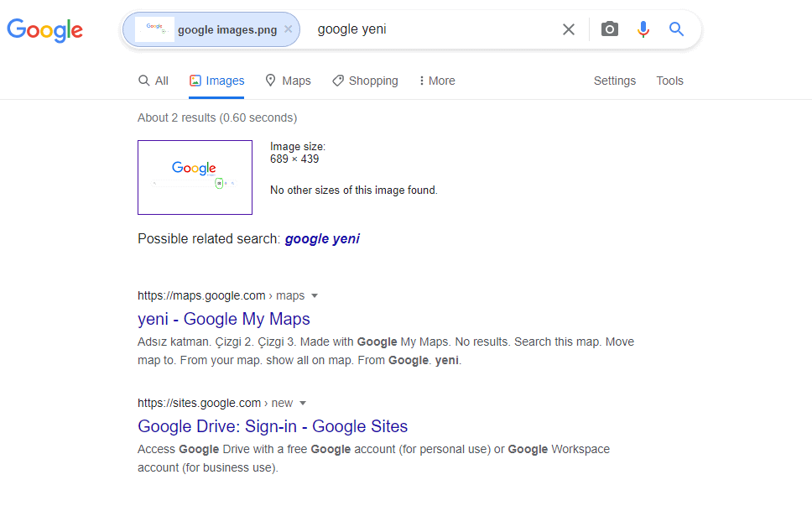Open the Tools options
The height and width of the screenshot is (506, 812).
(669, 81)
